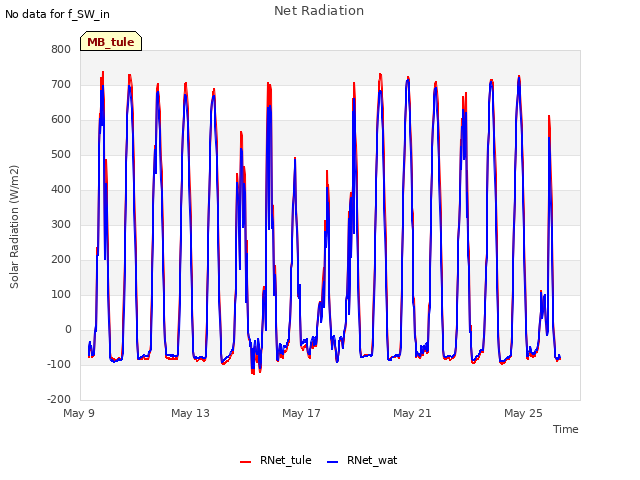Viewport: 640px width, 480px height.
Task: Toggle the RNet_tule legend entry
Action: click(276, 460)
